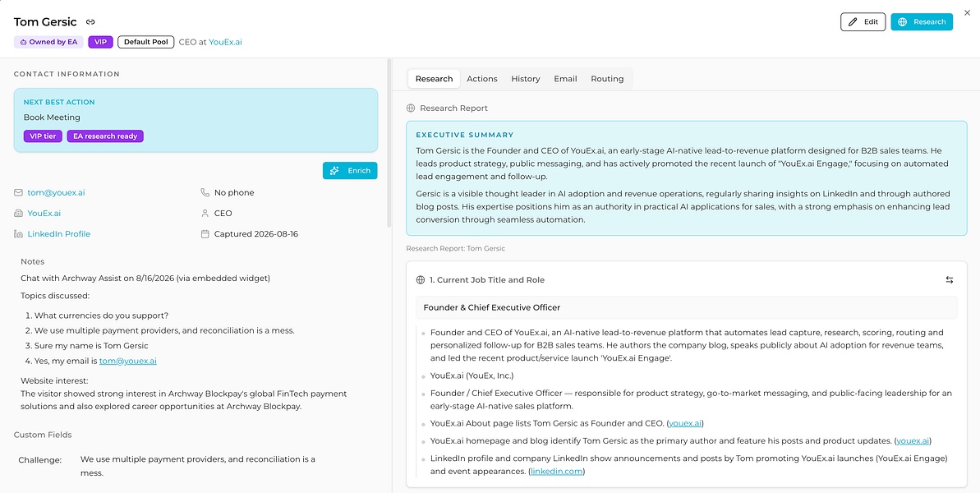
Task: Click the CONTACT INFORMATION heading
Action: [67, 74]
